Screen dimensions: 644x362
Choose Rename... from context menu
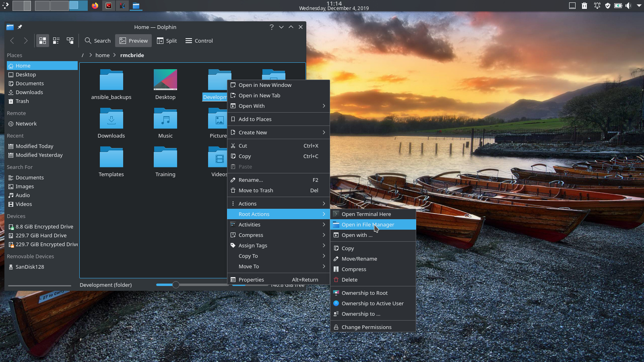coord(279,180)
